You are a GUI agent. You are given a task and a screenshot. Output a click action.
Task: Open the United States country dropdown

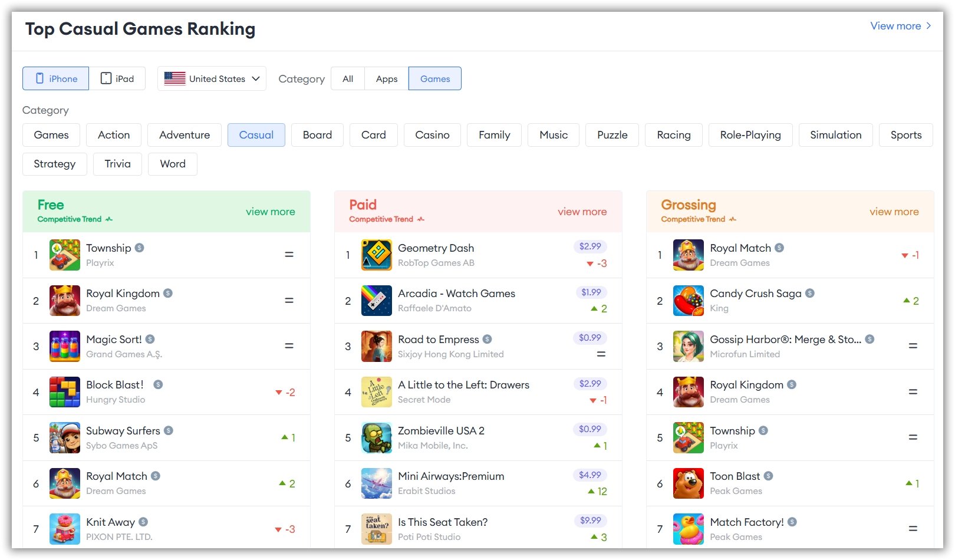tap(212, 78)
